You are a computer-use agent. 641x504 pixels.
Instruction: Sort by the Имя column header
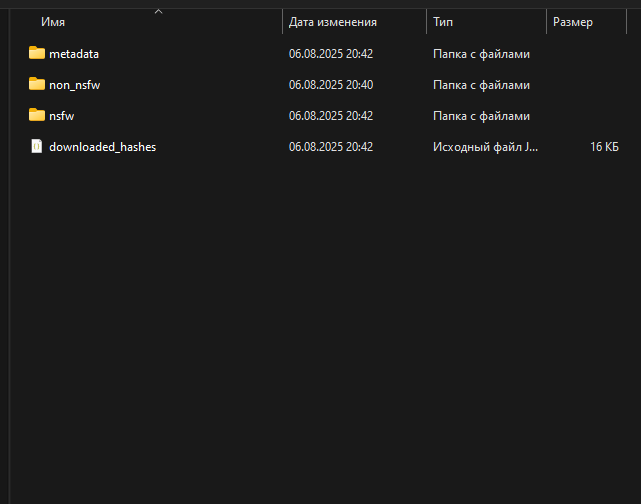coord(53,22)
